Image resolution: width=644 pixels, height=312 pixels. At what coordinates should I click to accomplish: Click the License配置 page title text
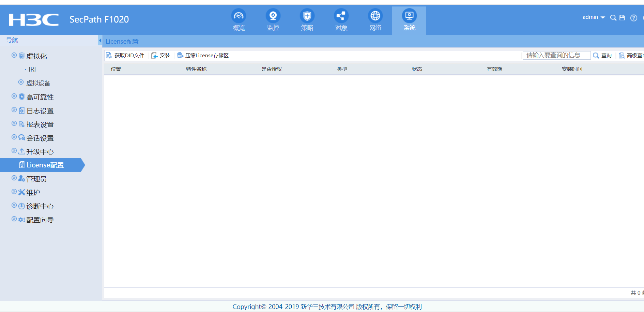(122, 41)
